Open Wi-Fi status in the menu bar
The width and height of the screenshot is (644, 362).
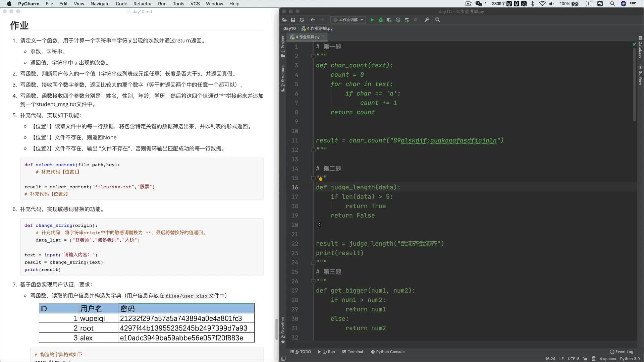542,4
